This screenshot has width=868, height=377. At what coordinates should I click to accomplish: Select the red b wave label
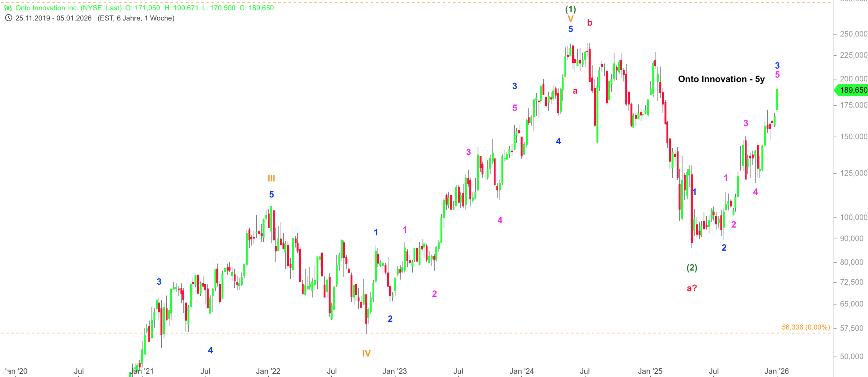pyautogui.click(x=590, y=23)
